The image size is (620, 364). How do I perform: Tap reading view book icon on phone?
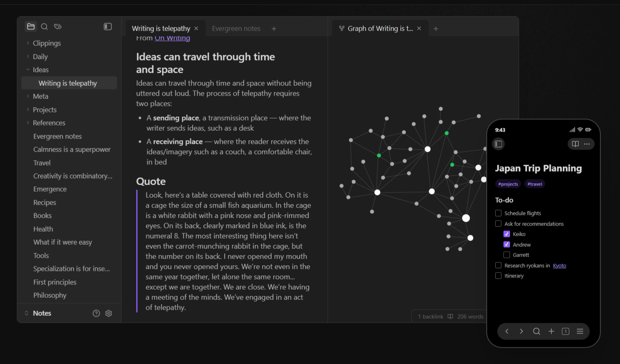575,144
